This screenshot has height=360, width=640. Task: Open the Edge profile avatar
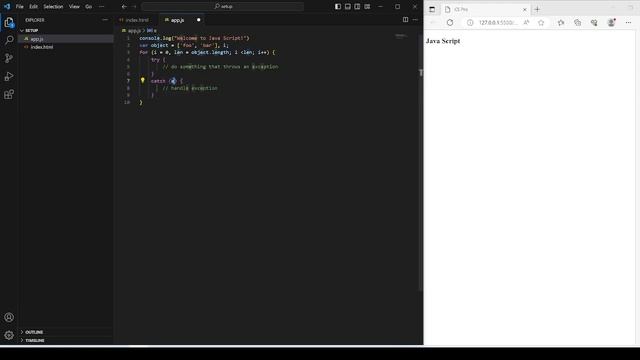coord(611,22)
